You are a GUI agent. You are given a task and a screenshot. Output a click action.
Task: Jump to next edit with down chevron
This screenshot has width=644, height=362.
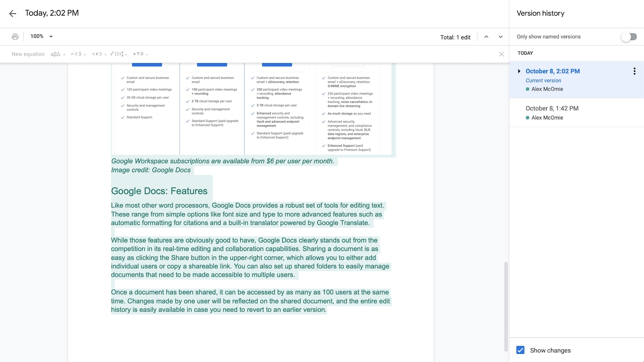[501, 37]
